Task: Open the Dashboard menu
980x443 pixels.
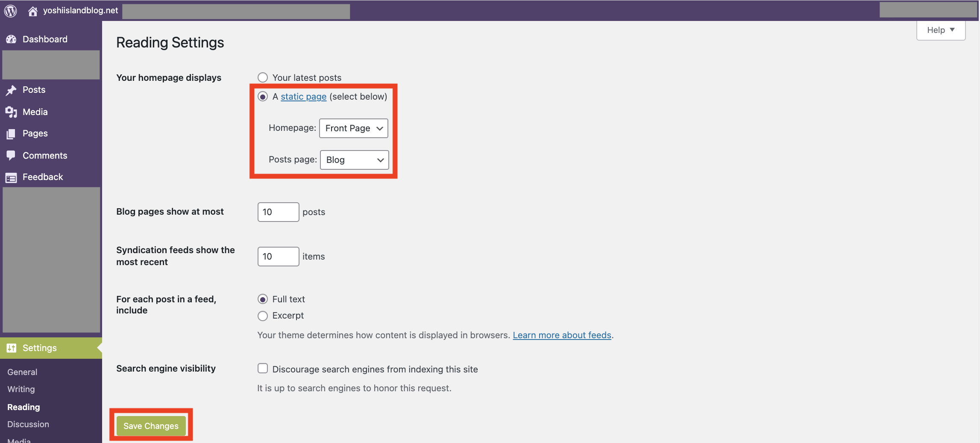Action: pyautogui.click(x=45, y=39)
